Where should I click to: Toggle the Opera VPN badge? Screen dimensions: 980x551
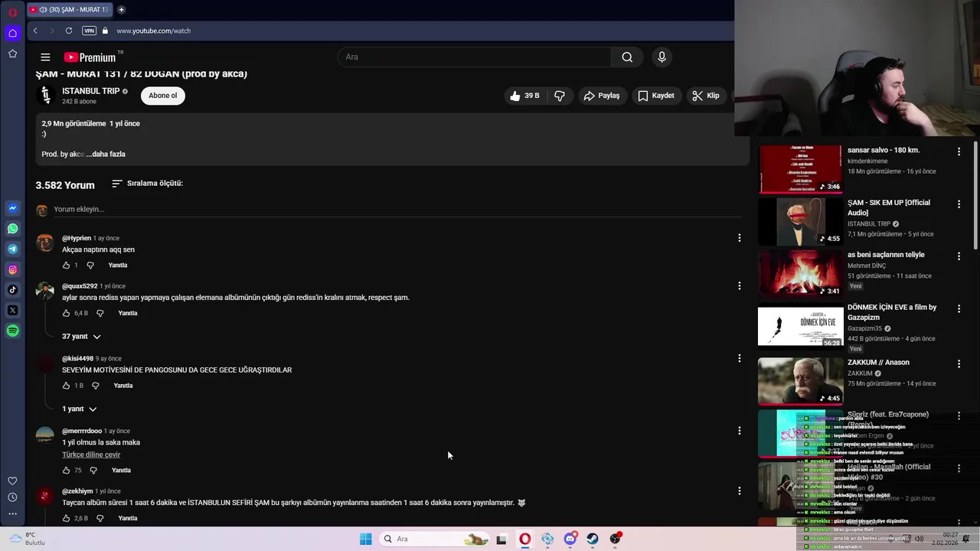[x=89, y=31]
